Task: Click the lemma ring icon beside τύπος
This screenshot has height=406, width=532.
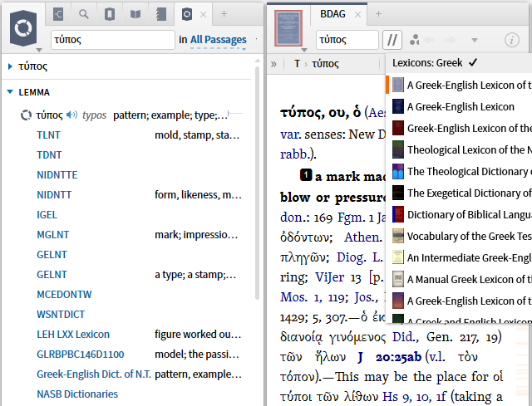Action: click(x=26, y=115)
